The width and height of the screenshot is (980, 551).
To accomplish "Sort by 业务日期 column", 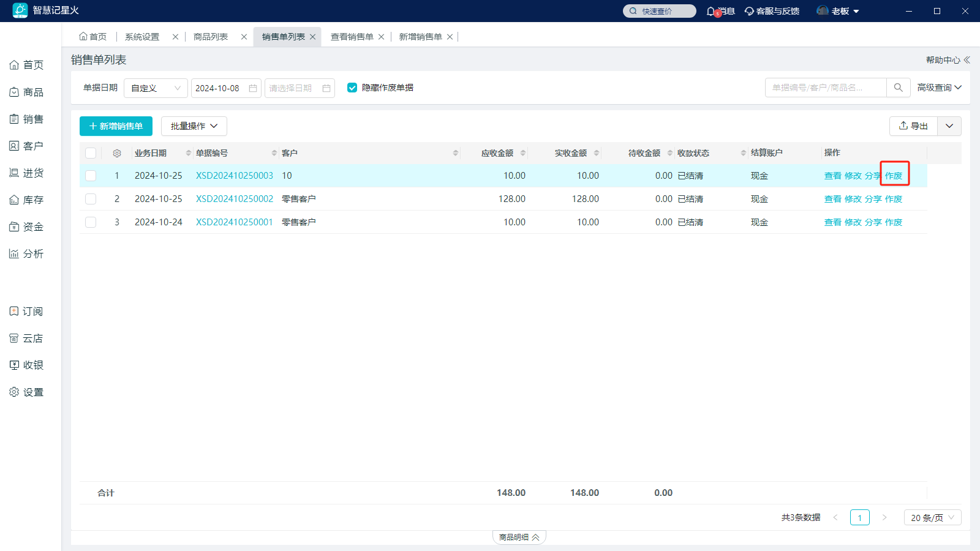I will [189, 153].
